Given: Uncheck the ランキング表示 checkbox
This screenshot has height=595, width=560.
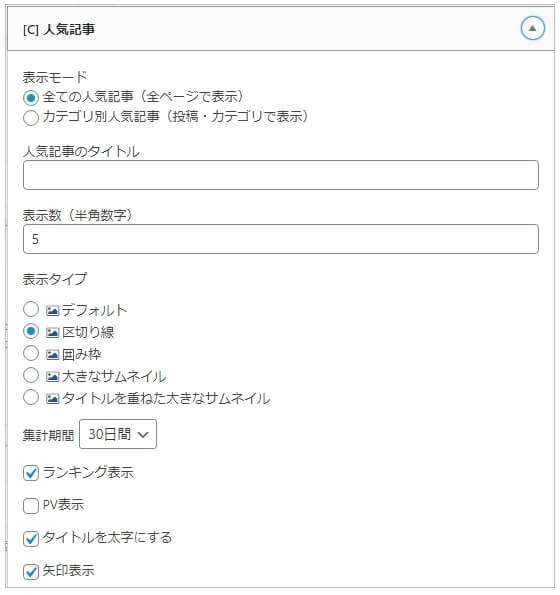Looking at the screenshot, I should (31, 473).
